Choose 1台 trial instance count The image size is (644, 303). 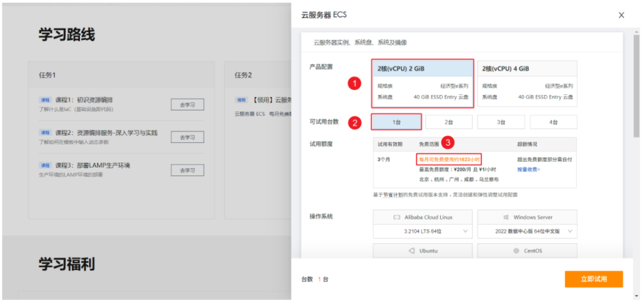point(396,122)
